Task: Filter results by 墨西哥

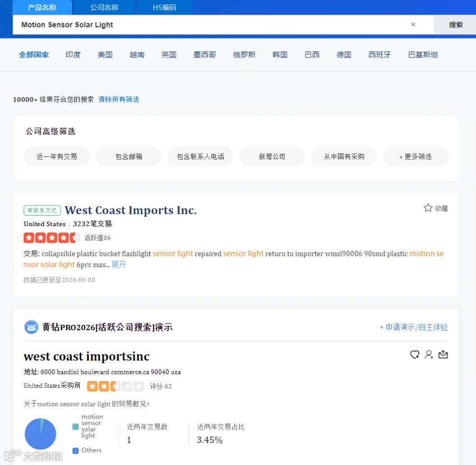Action: point(205,54)
